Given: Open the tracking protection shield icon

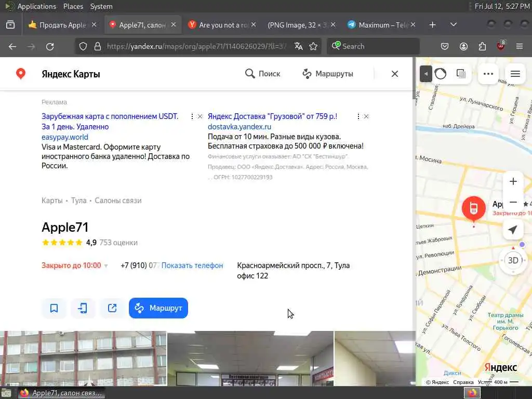Looking at the screenshot, I should tap(83, 46).
